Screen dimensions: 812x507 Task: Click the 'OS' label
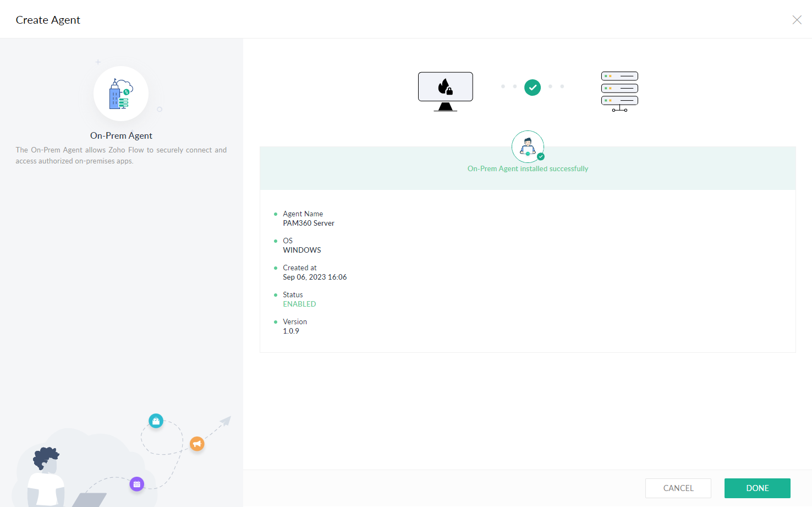pyautogui.click(x=288, y=241)
